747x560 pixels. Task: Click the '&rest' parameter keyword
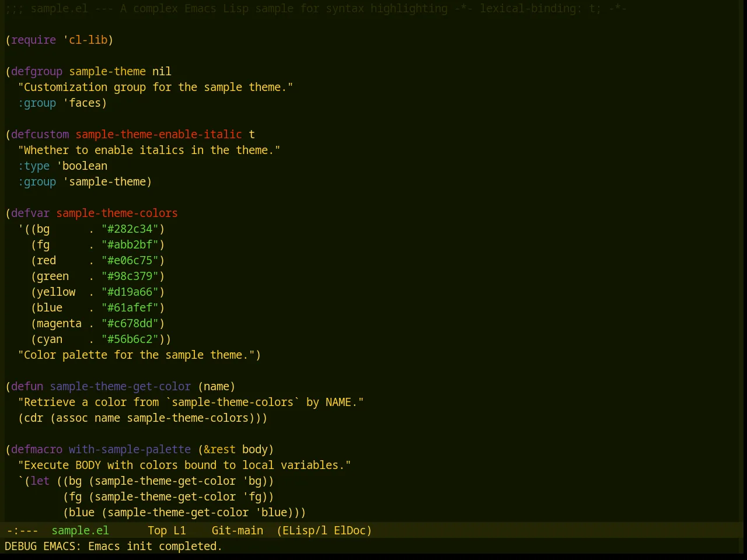click(x=219, y=449)
